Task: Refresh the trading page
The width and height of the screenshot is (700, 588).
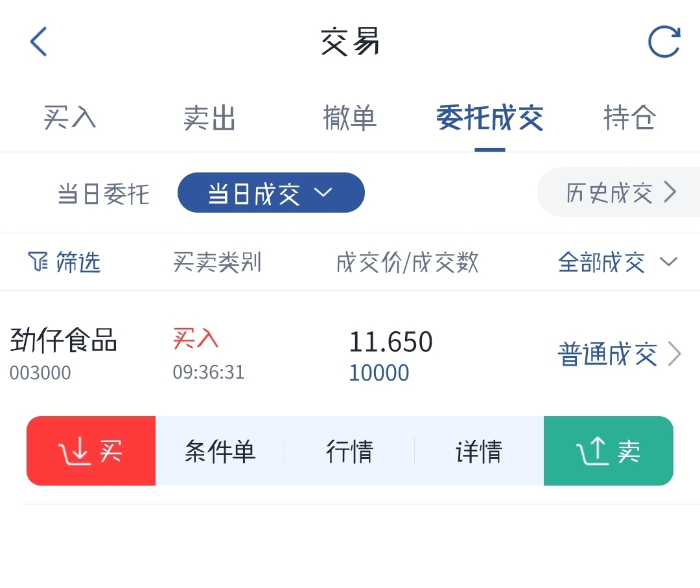Action: [x=664, y=42]
